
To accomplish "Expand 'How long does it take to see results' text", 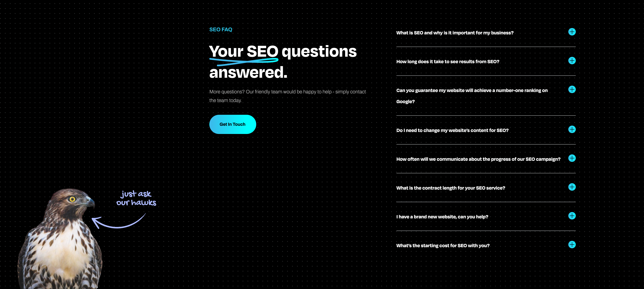I will 447,62.
